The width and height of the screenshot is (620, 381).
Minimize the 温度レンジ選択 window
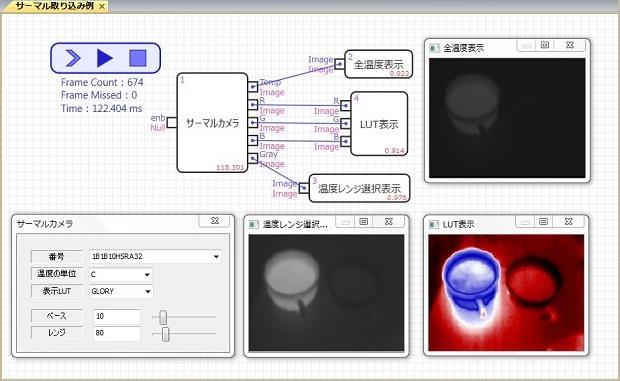345,223
